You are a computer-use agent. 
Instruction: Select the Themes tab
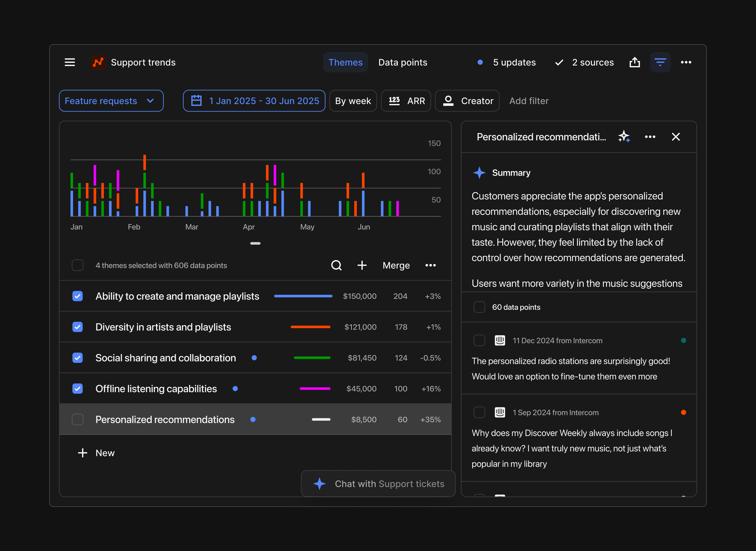pyautogui.click(x=345, y=62)
